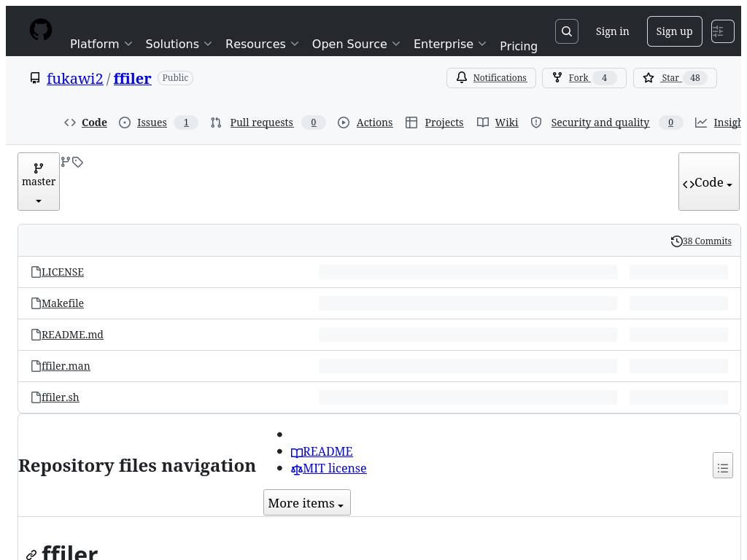Click the Pull requests icon
The height and width of the screenshot is (560, 747).
coord(216,122)
